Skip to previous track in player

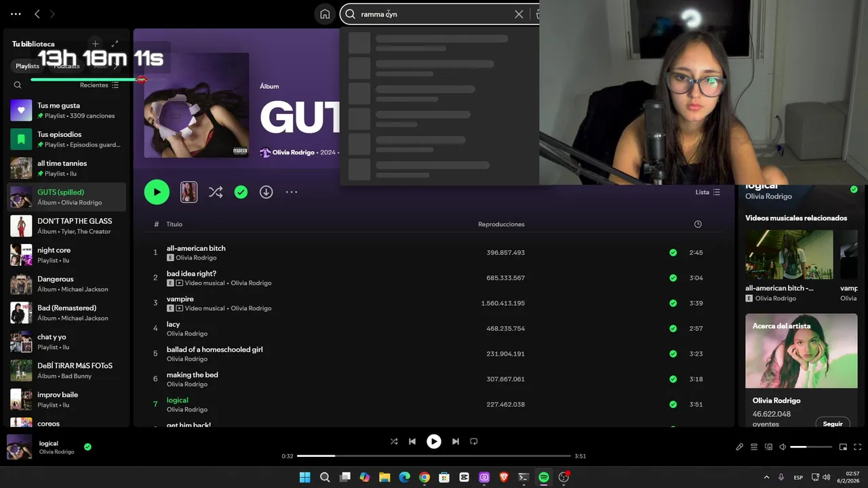tap(412, 441)
